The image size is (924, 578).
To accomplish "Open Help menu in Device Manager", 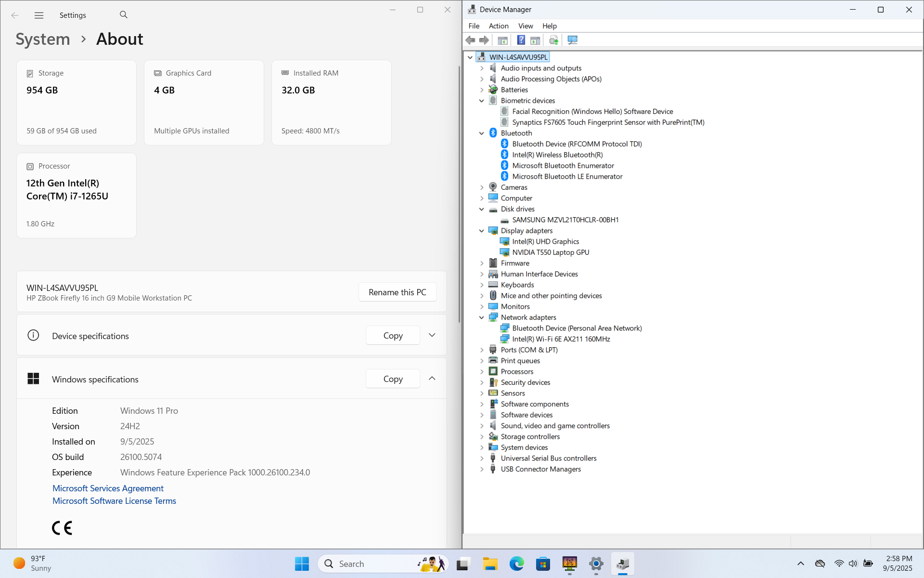I will 550,26.
